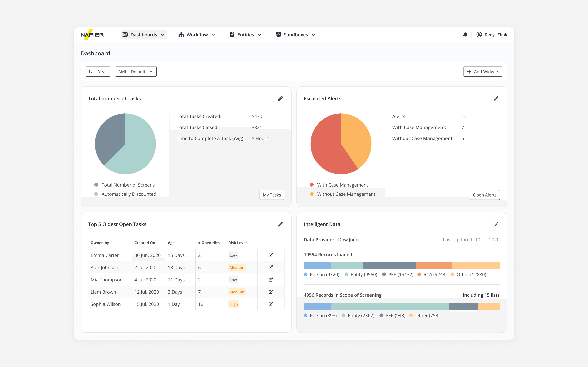Click the RCA segment of records bar
The height and width of the screenshot is (367, 588).
pyautogui.click(x=434, y=265)
